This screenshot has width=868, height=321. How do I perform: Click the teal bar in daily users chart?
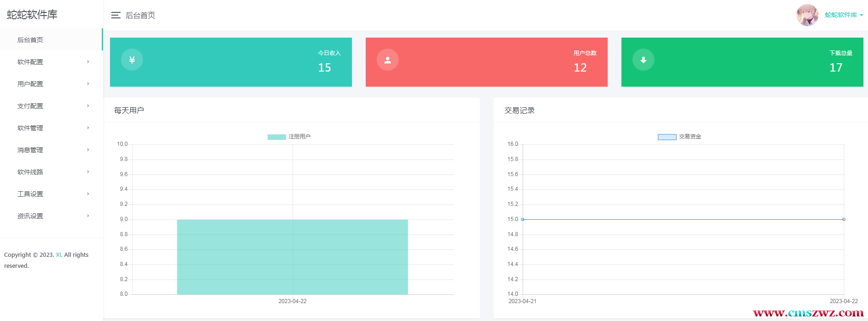[292, 257]
